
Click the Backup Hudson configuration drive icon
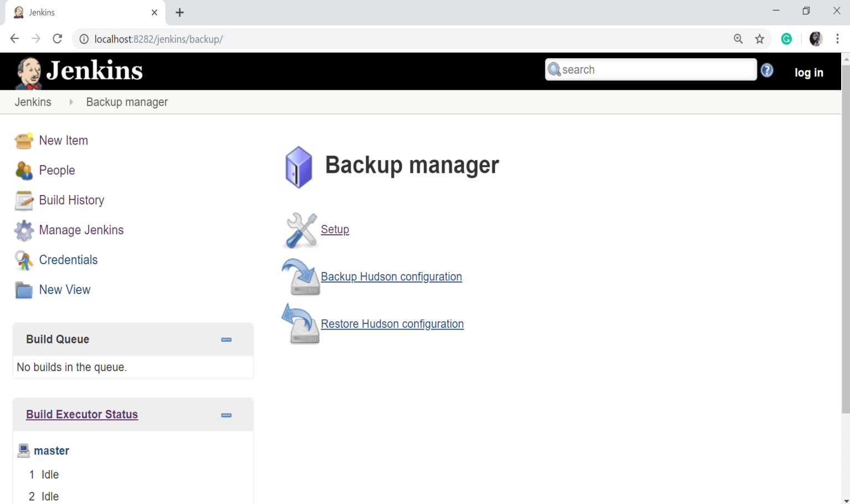[x=301, y=277]
